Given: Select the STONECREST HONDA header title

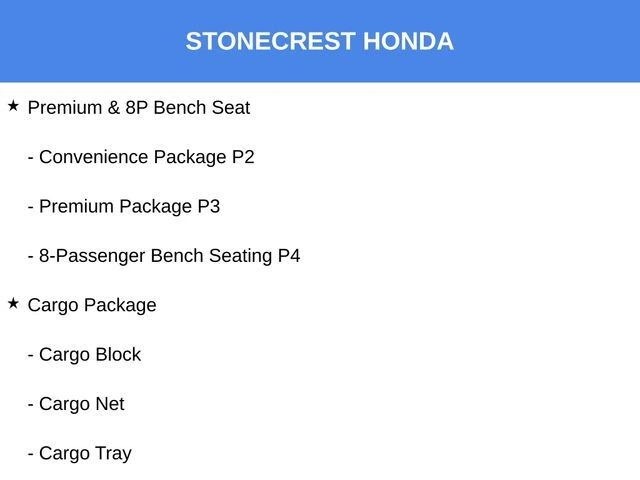Looking at the screenshot, I should coord(320,41).
